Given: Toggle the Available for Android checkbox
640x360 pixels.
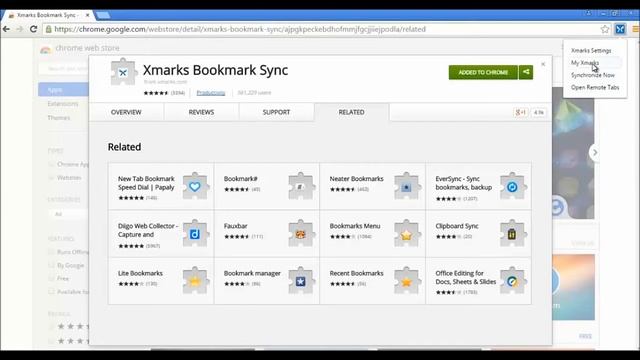Looking at the screenshot, I should click(51, 292).
